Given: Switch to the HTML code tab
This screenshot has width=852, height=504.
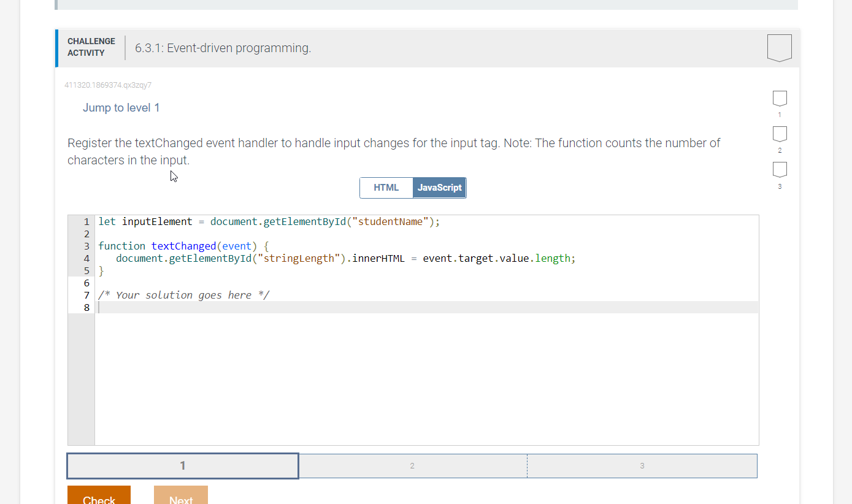Looking at the screenshot, I should click(386, 188).
